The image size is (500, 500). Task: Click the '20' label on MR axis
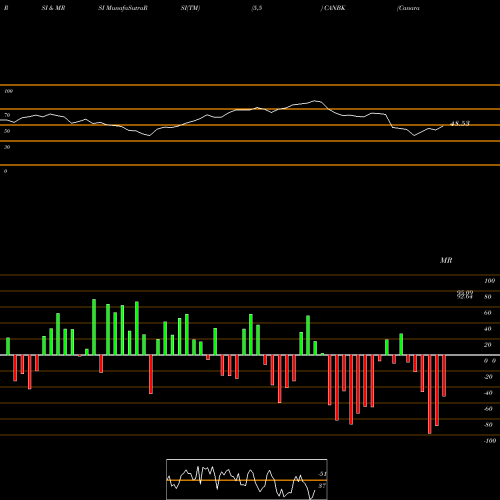tap(488, 345)
